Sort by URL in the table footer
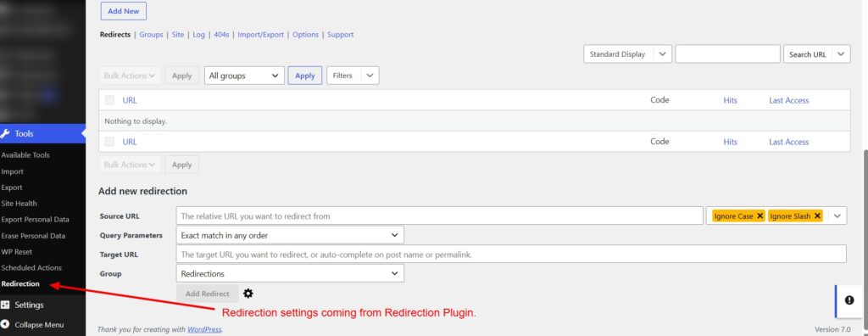The height and width of the screenshot is (336, 868). coord(130,142)
